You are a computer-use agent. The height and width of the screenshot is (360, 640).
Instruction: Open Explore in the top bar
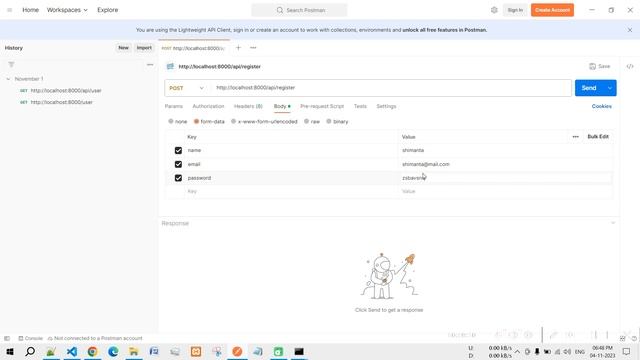pyautogui.click(x=107, y=10)
